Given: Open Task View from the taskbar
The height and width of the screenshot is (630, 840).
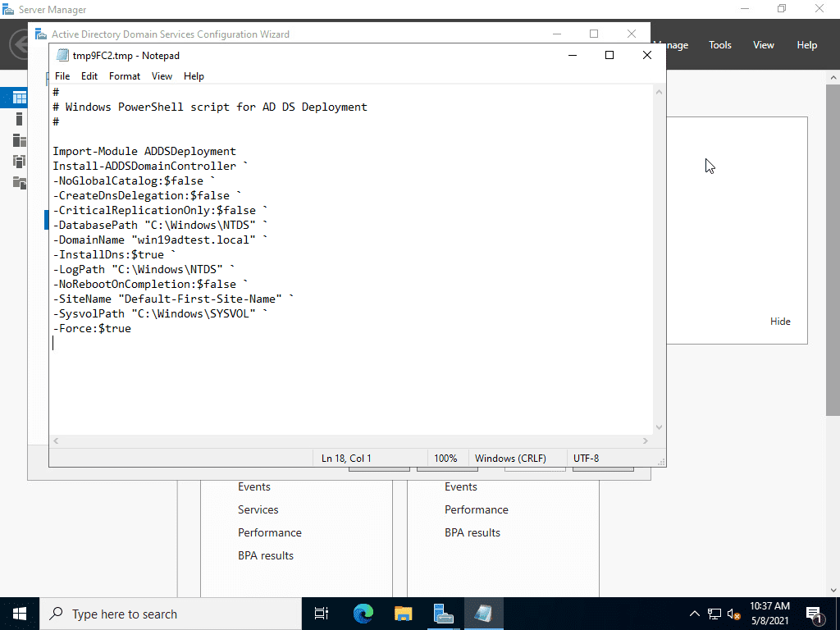Looking at the screenshot, I should (x=321, y=613).
